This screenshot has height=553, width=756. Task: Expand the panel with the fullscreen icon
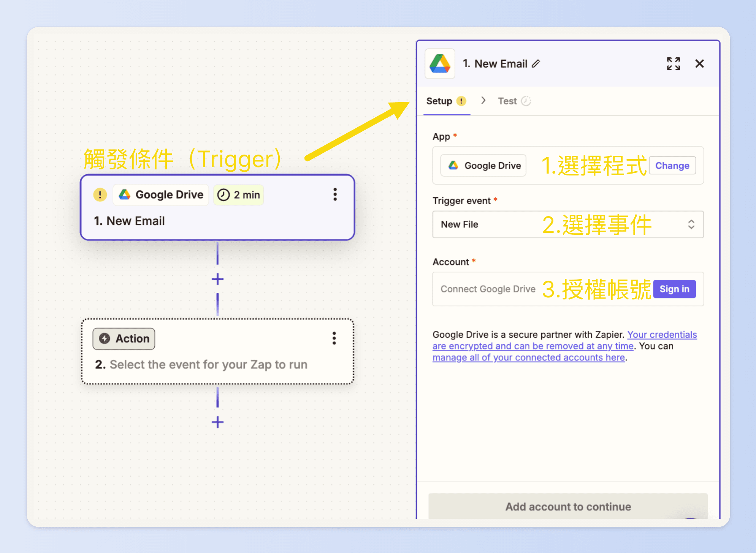[x=673, y=64]
